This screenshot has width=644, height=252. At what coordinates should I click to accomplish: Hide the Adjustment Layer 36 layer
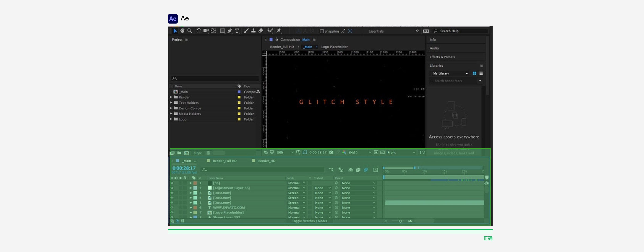point(172,188)
